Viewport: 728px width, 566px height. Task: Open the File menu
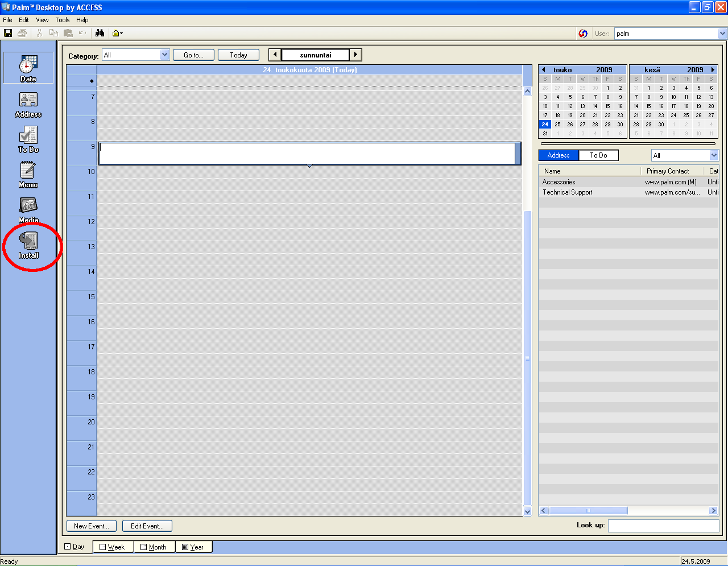click(7, 20)
